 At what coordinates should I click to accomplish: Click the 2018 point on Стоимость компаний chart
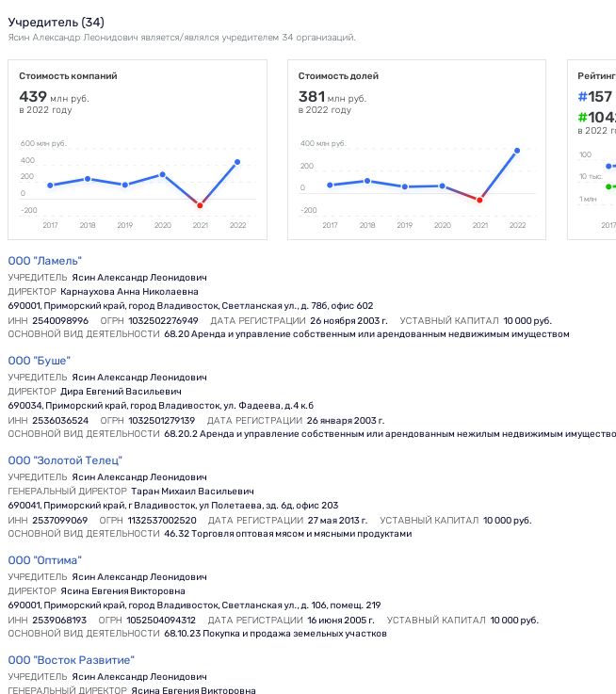(x=88, y=179)
